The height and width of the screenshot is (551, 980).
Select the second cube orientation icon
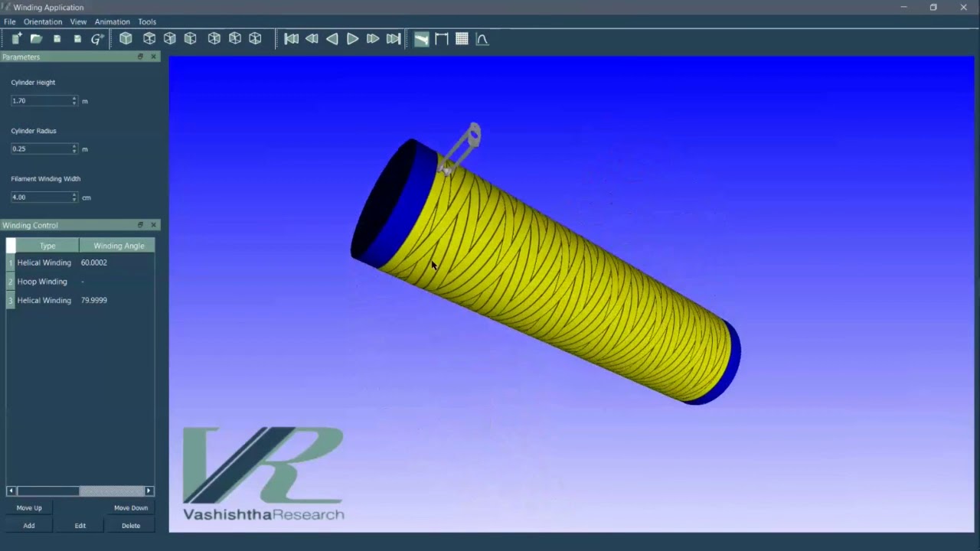[x=149, y=38]
